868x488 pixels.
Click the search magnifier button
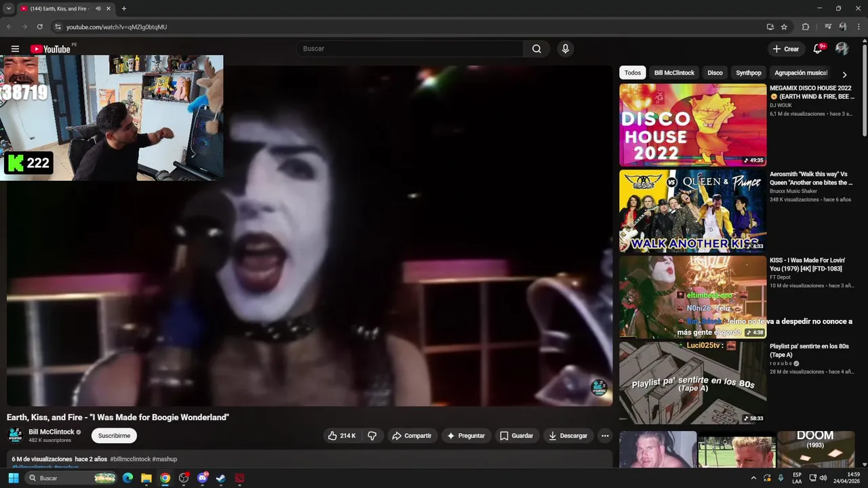(x=536, y=49)
